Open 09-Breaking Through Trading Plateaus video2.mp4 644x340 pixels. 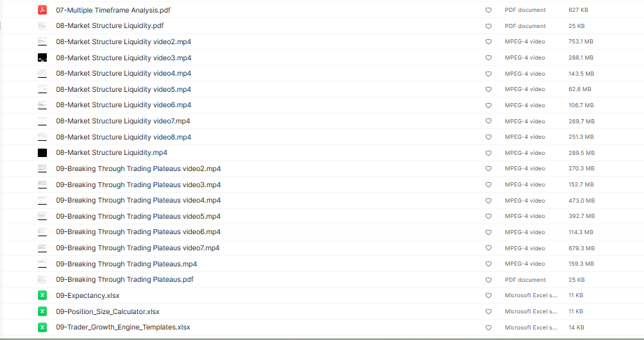point(139,168)
